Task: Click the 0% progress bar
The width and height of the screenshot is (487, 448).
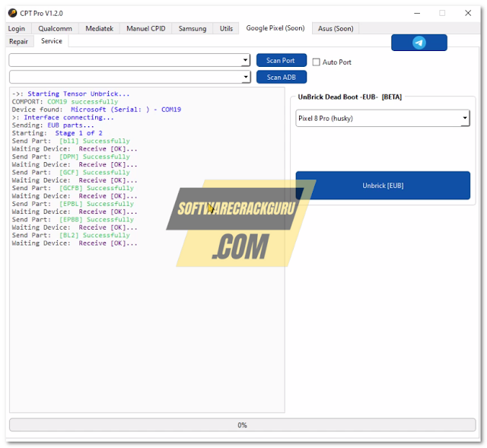Action: pos(242,424)
